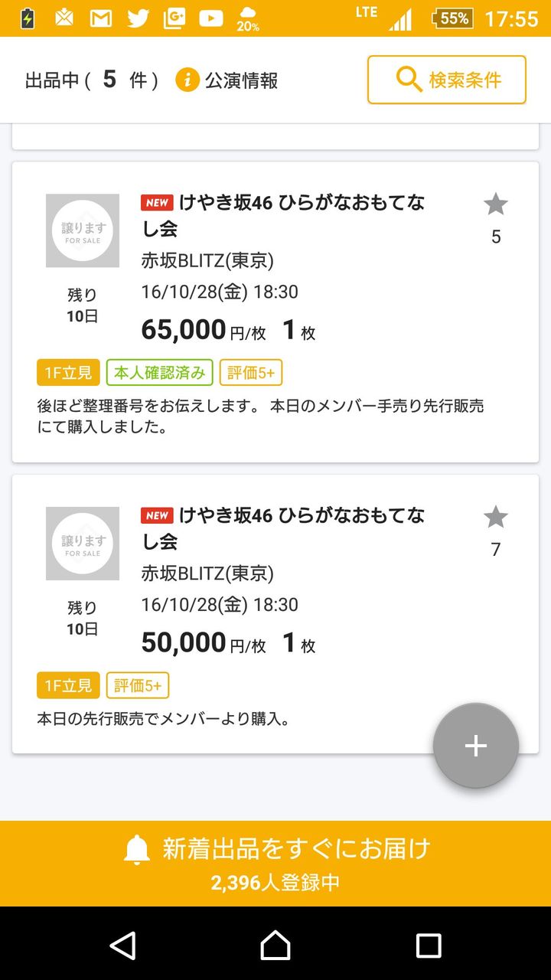Tap the 評価5+ tag on the 50,000円 listing

[x=138, y=686]
